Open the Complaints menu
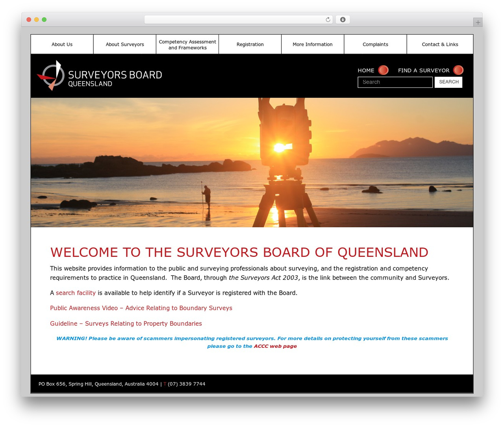Image resolution: width=504 pixels, height=427 pixels. pos(375,45)
